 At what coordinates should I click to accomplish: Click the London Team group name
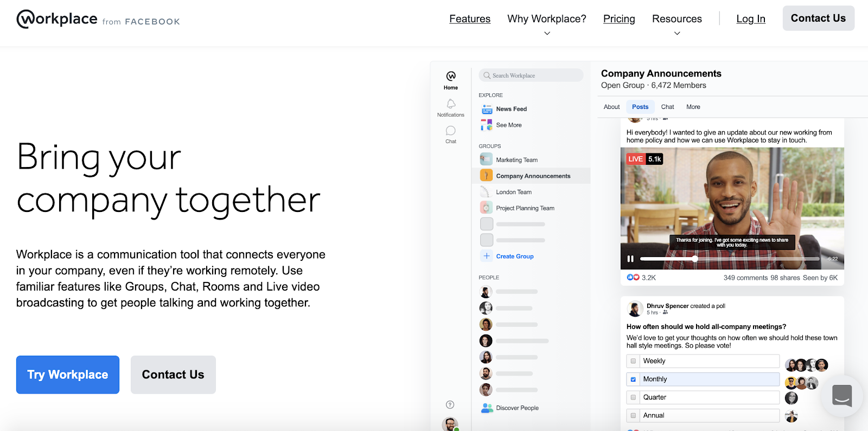pos(514,192)
